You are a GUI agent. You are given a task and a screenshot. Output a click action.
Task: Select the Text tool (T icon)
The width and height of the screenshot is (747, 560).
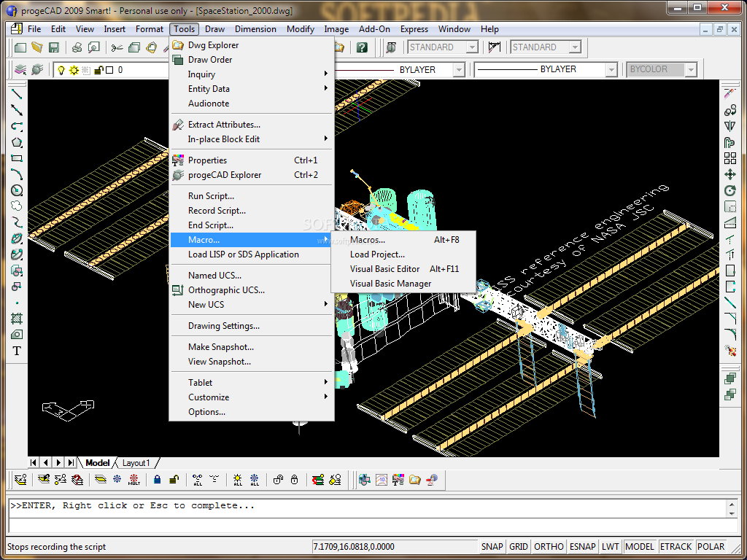[x=17, y=351]
